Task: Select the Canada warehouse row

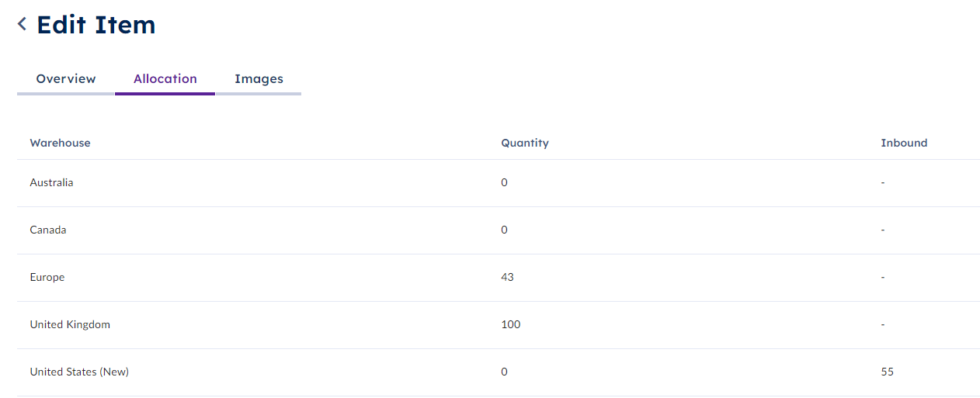Action: pyautogui.click(x=499, y=230)
